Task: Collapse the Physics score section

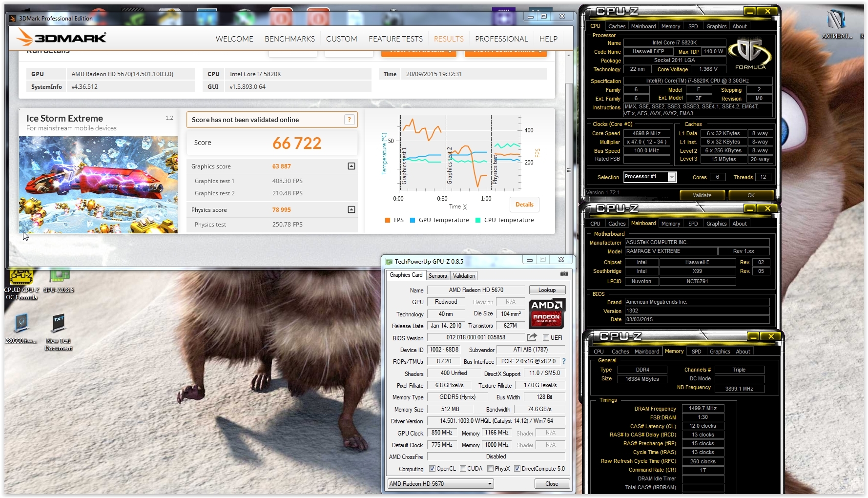Action: [x=351, y=209]
